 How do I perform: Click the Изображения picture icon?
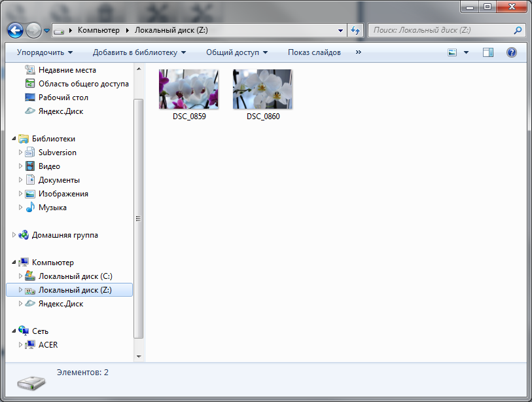coord(30,194)
